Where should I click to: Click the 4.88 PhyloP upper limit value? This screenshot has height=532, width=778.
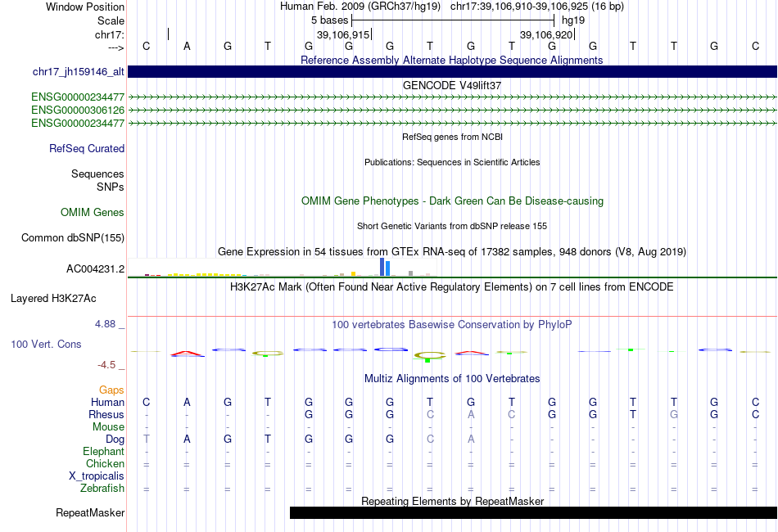(x=105, y=324)
